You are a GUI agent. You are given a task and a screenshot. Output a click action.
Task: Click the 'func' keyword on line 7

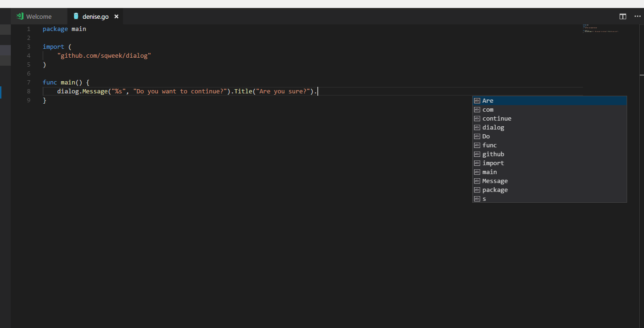point(50,82)
